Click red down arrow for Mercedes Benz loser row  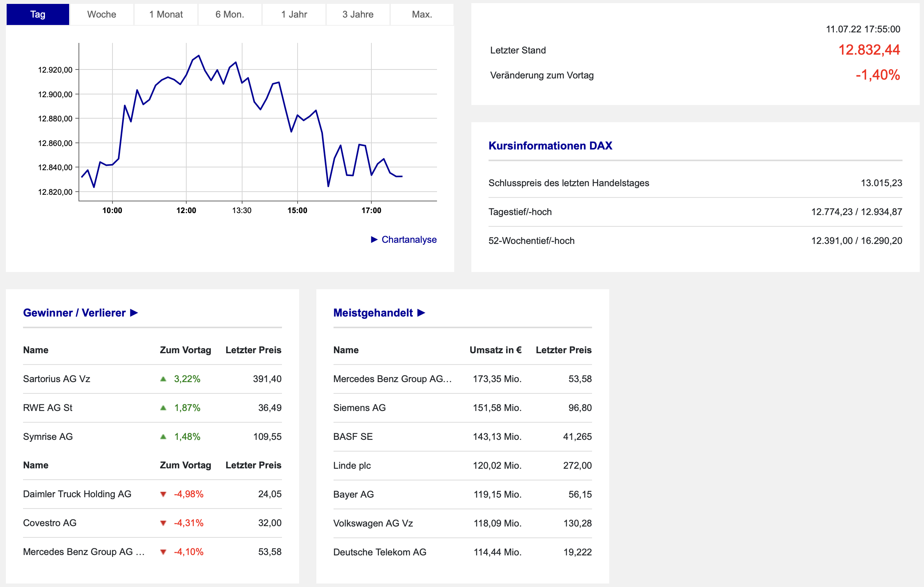pyautogui.click(x=163, y=552)
